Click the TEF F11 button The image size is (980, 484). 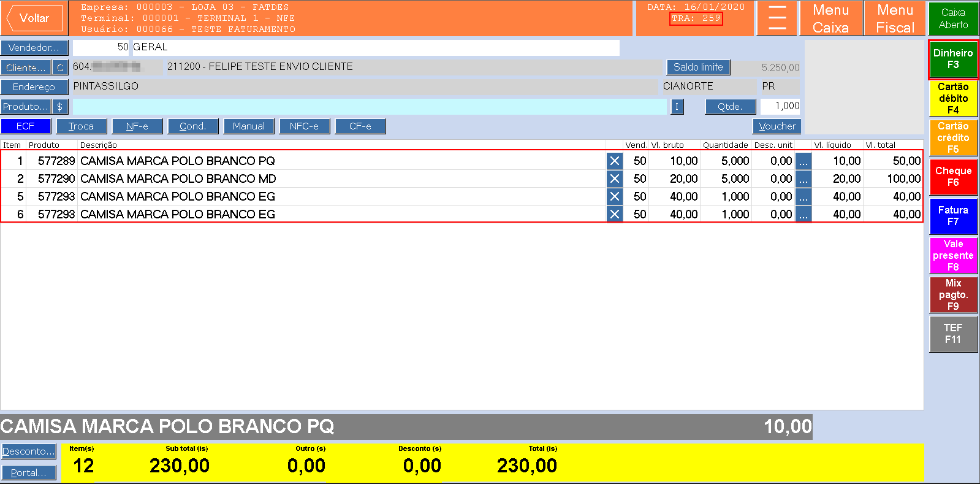954,334
